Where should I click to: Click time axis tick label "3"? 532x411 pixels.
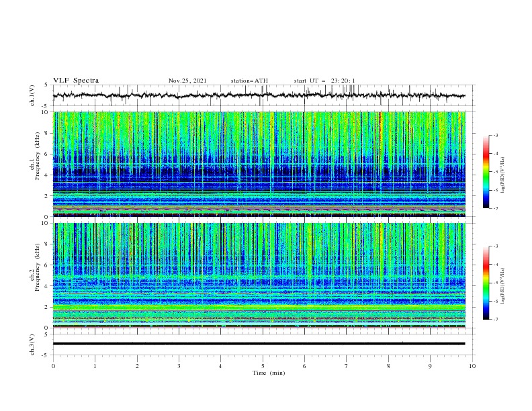click(179, 366)
